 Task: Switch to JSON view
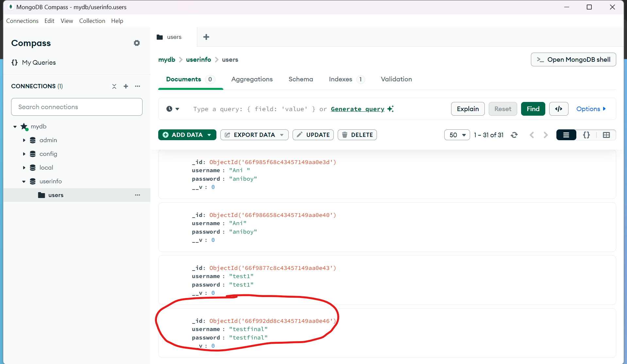[x=586, y=135]
